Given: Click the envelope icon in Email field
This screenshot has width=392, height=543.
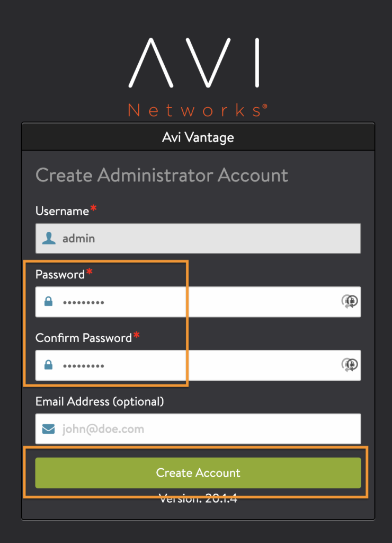Looking at the screenshot, I should tap(48, 428).
